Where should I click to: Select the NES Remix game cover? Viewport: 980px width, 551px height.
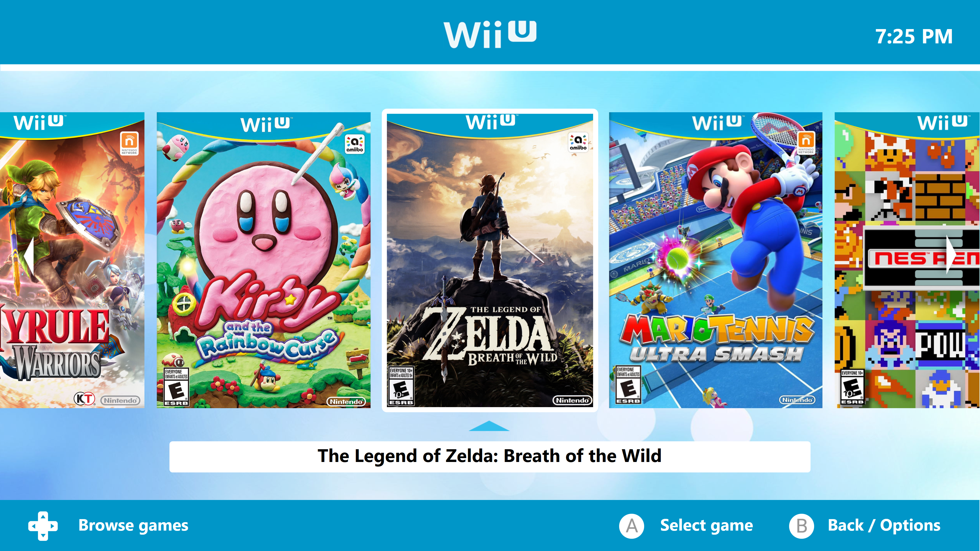tap(907, 260)
